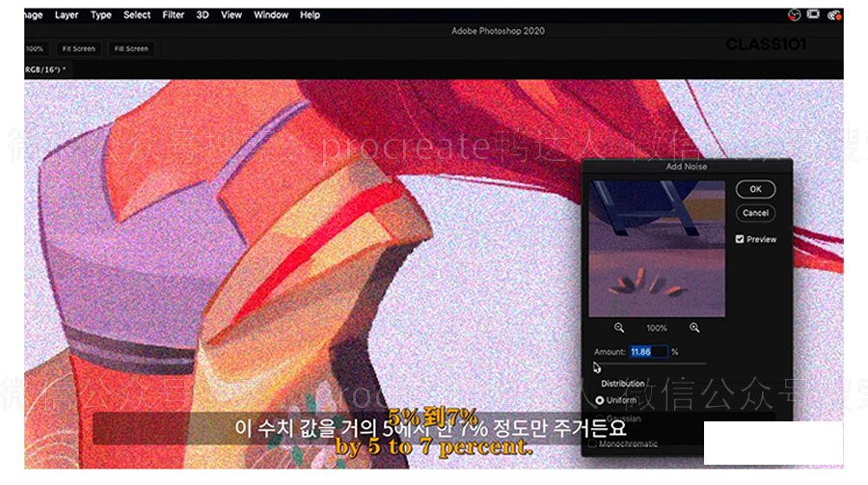Open the Filter menu

pyautogui.click(x=173, y=15)
